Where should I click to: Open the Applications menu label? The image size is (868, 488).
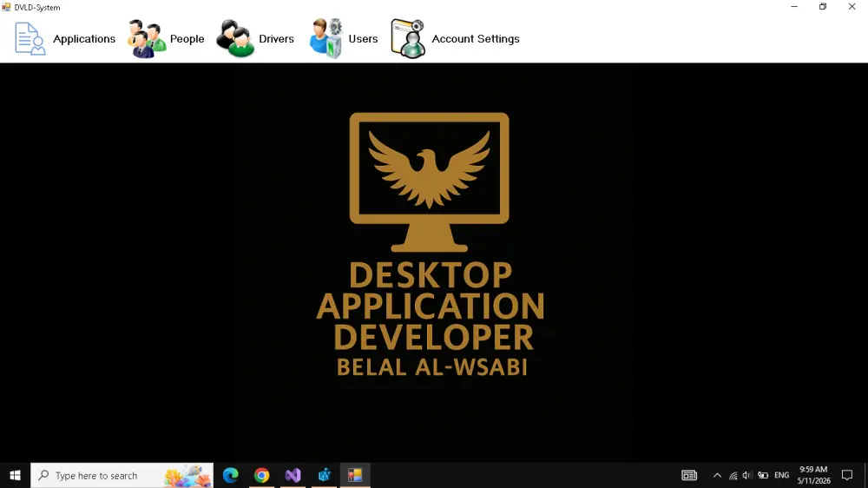pyautogui.click(x=84, y=39)
